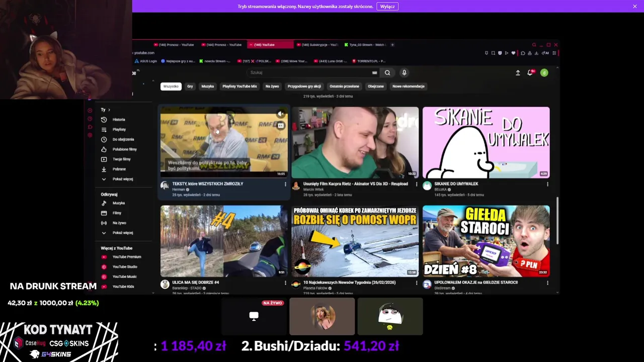Open the BEczKA channel avatar
Viewport: 644px width, 362px height.
[427, 186]
